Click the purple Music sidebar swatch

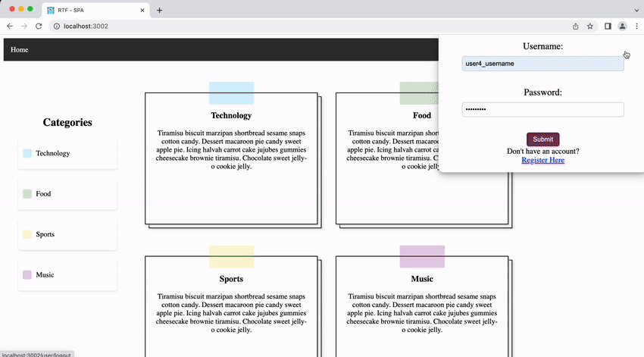tap(27, 275)
